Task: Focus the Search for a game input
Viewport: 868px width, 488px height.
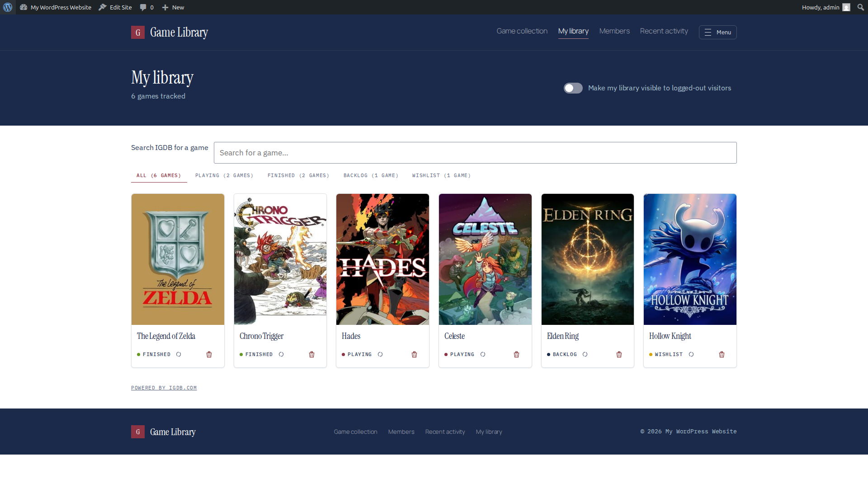Action: click(475, 153)
